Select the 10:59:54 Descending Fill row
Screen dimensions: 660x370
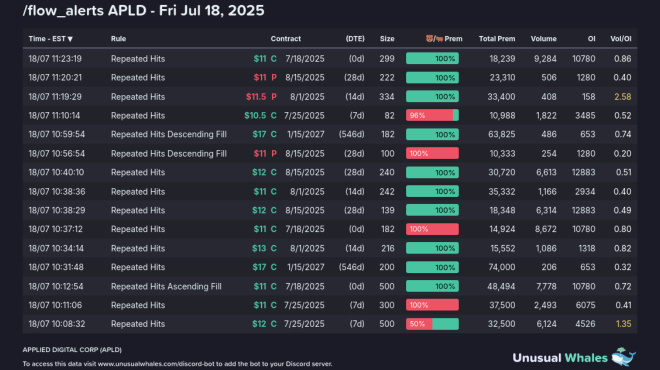pos(330,134)
